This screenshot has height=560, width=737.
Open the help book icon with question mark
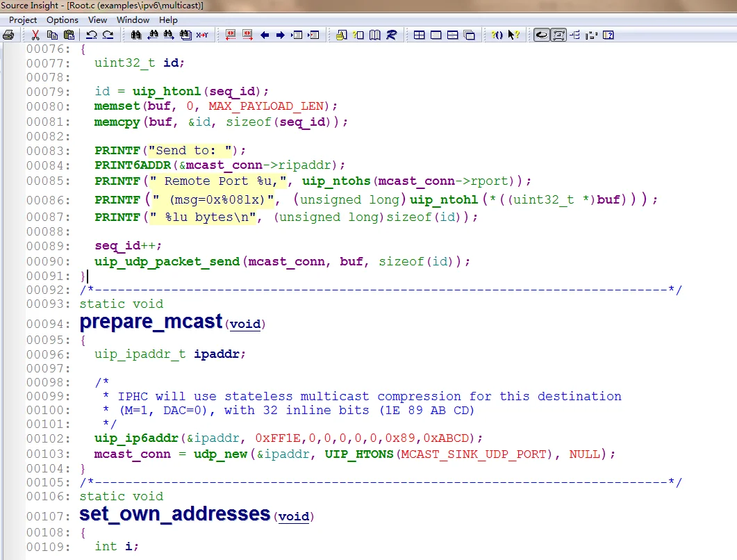(x=608, y=35)
